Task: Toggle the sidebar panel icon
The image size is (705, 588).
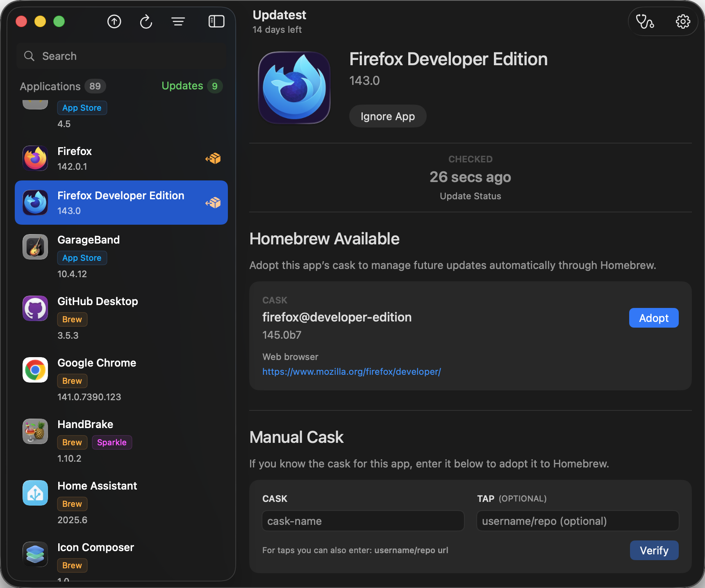Action: 216,21
